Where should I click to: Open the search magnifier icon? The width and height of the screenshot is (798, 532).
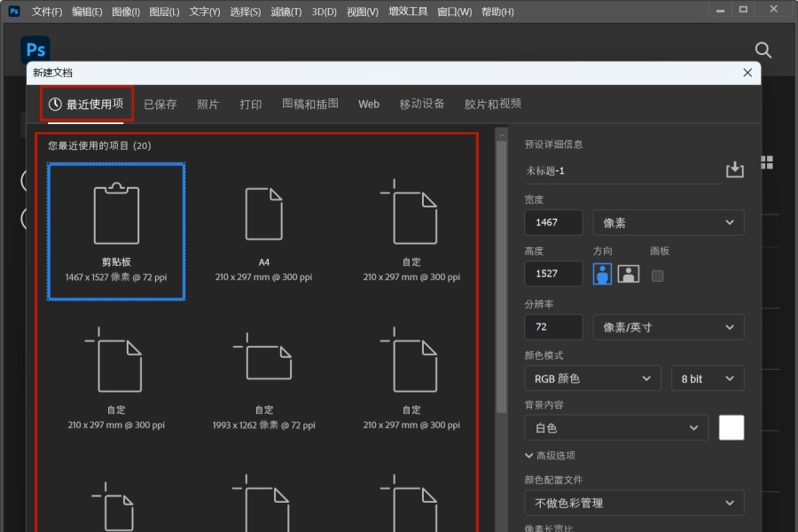pos(763,50)
